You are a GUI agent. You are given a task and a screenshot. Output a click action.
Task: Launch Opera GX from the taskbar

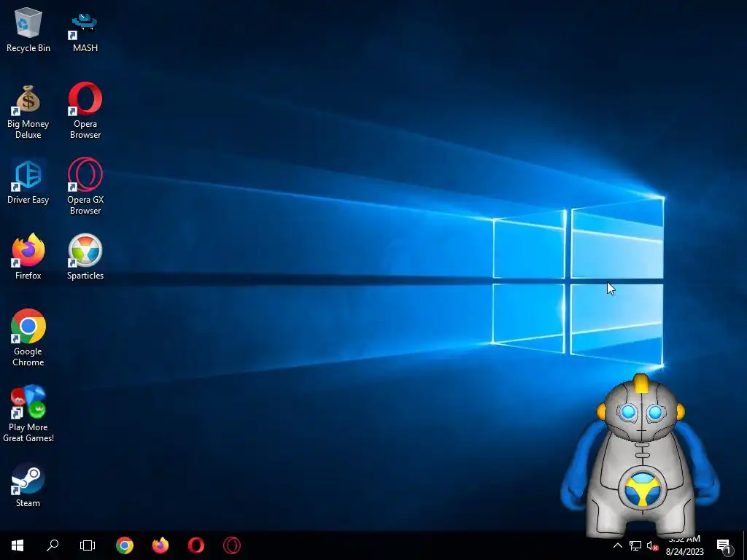click(x=232, y=545)
